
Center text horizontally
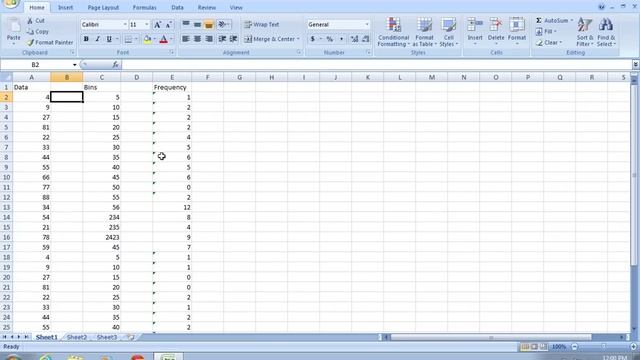(197, 39)
